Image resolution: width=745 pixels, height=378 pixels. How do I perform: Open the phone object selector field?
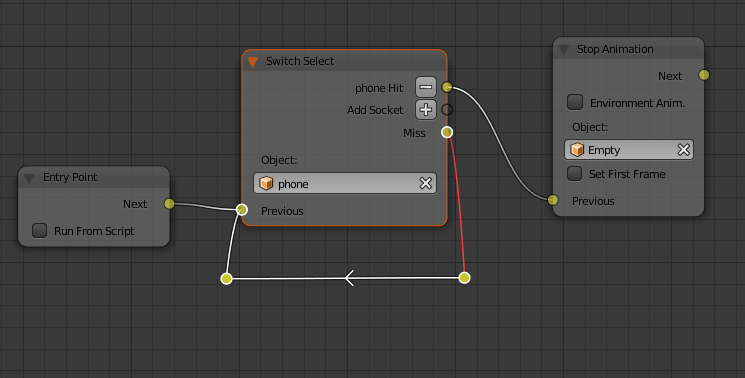(x=345, y=183)
